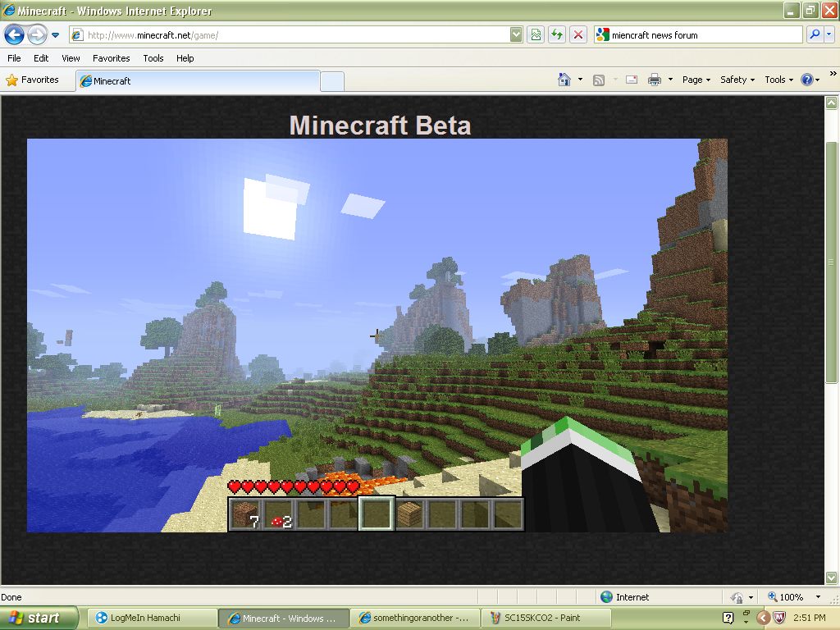
Task: Click the Print icon
Action: pyautogui.click(x=654, y=80)
